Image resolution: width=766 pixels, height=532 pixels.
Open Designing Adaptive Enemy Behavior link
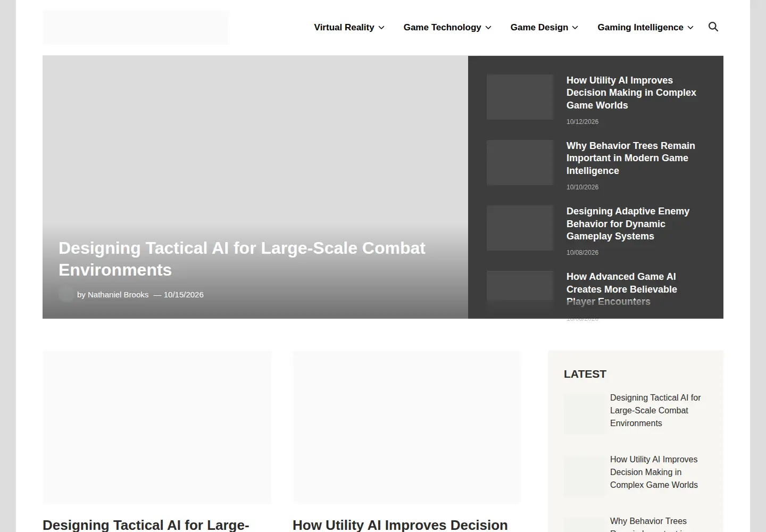[628, 223]
